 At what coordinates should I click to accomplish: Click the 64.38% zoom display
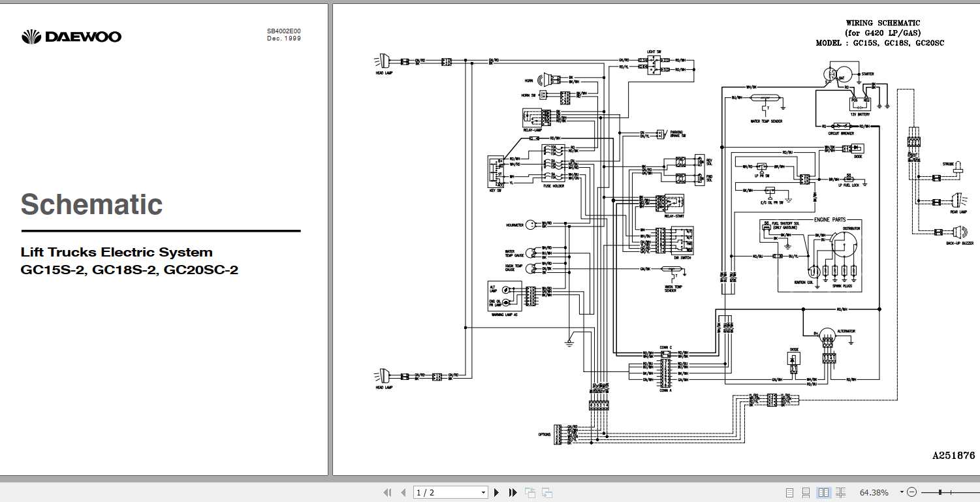874,492
